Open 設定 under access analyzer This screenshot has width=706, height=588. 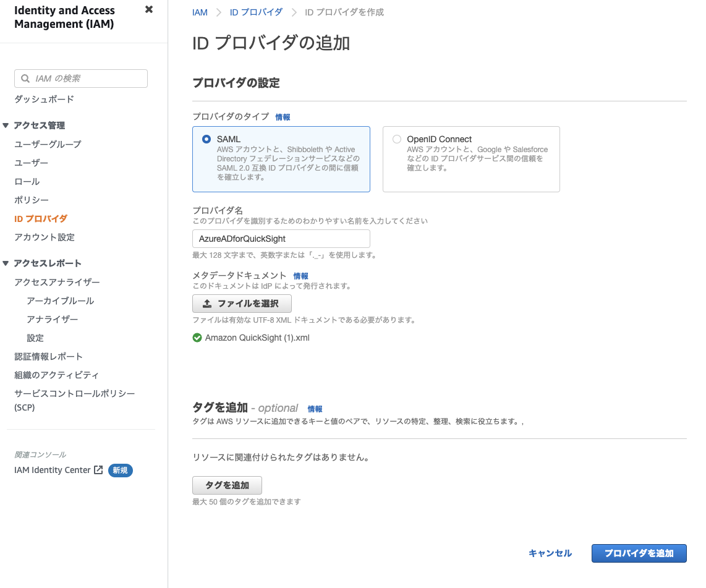35,338
